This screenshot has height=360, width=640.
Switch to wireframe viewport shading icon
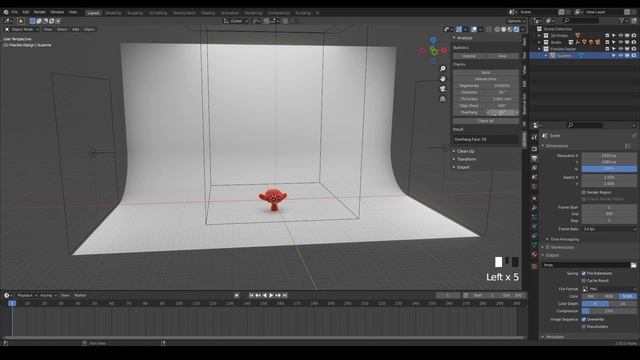pos(497,29)
